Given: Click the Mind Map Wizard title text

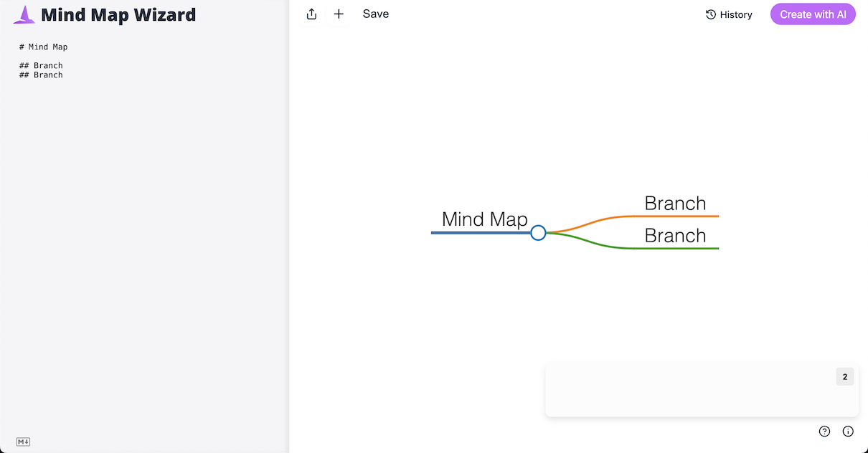Looking at the screenshot, I should click(x=118, y=14).
